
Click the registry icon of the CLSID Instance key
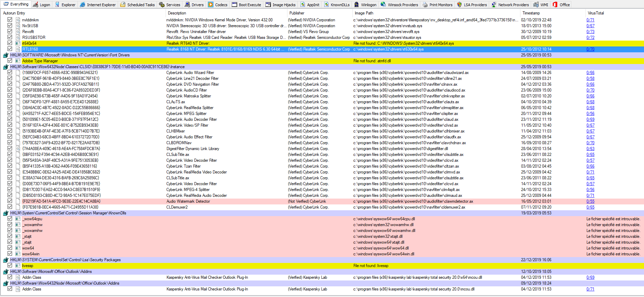(6, 67)
